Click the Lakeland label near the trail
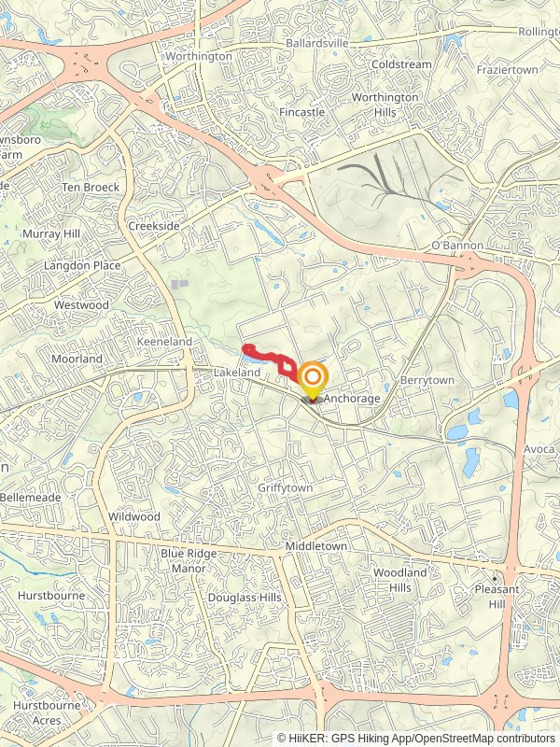This screenshot has width=560, height=747. [237, 372]
